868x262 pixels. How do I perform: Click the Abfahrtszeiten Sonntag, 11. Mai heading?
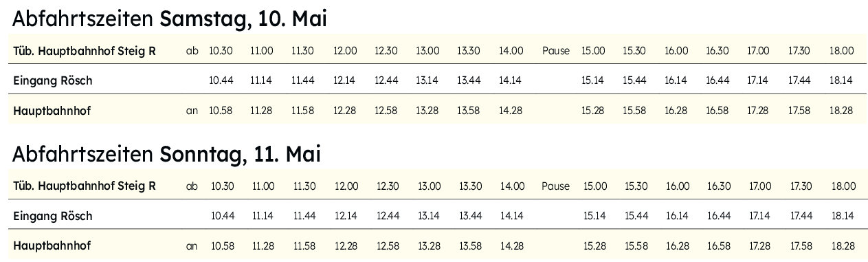point(166,155)
